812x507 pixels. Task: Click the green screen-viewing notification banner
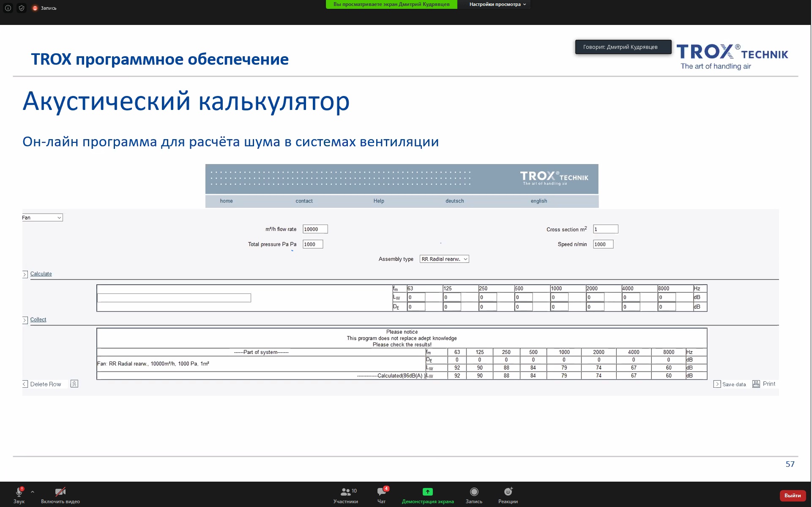391,4
